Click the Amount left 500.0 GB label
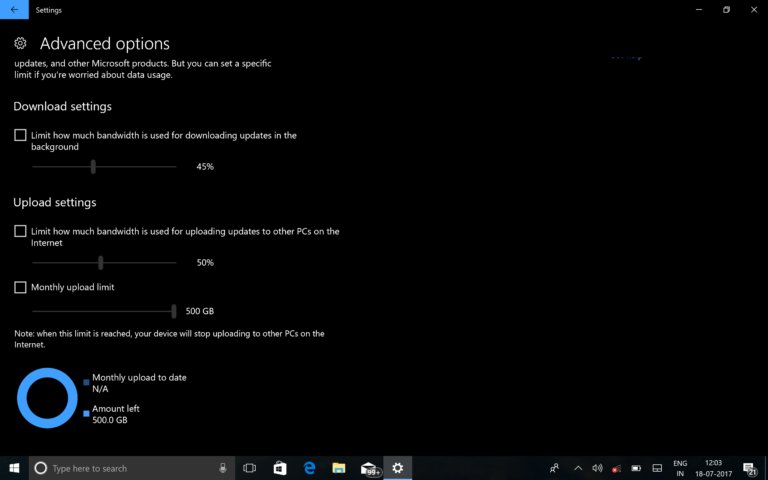This screenshot has height=480, width=768. (116, 414)
